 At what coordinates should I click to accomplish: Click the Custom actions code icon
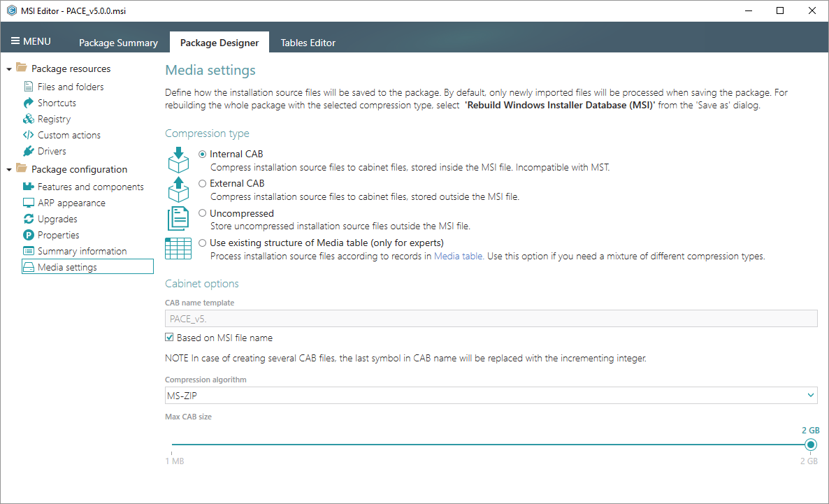click(29, 135)
